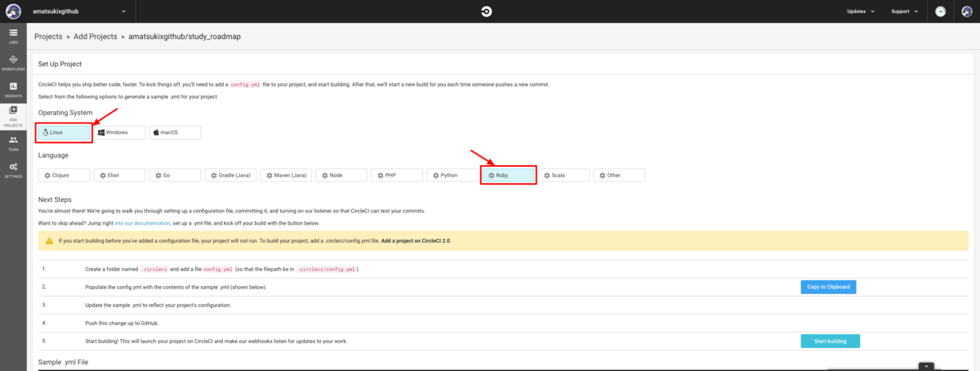
Task: Click the CircleCI logo in the header
Action: coord(487,11)
